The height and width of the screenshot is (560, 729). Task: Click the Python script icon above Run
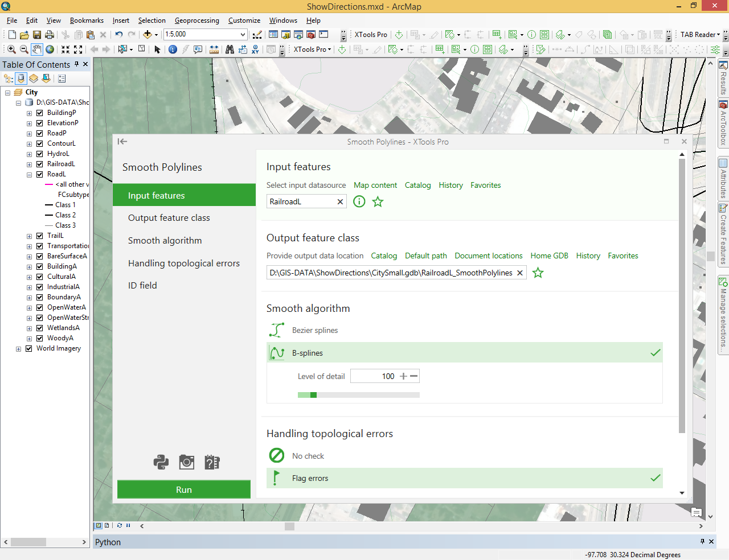click(161, 462)
